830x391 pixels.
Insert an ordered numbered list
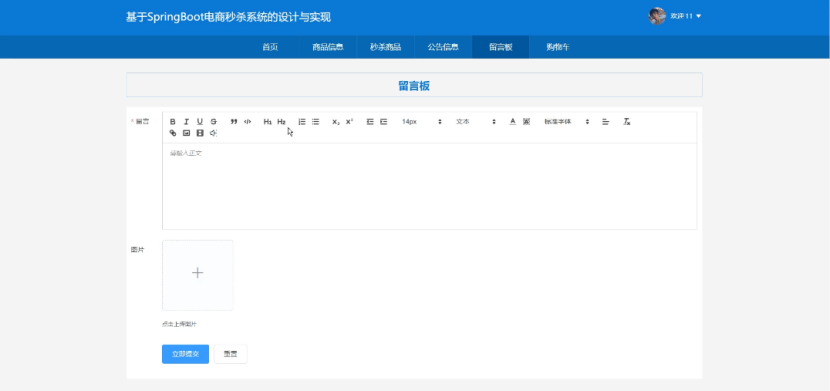coord(302,122)
